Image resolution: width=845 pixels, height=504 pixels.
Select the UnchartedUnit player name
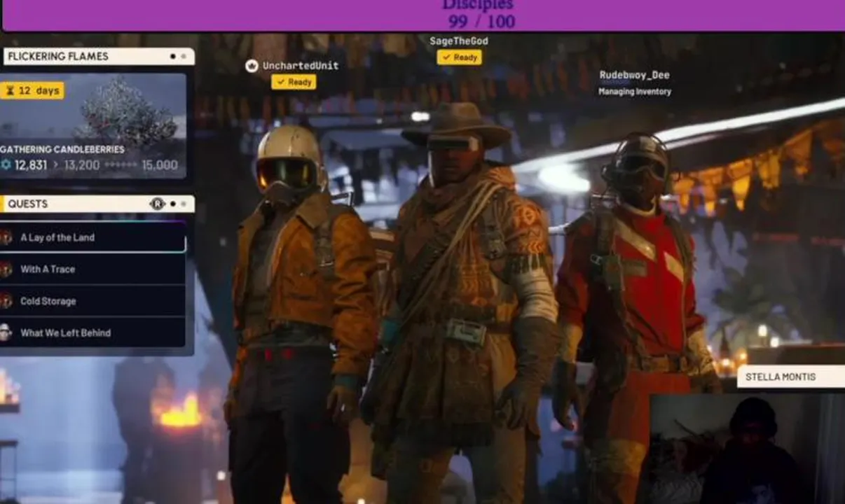(x=301, y=66)
